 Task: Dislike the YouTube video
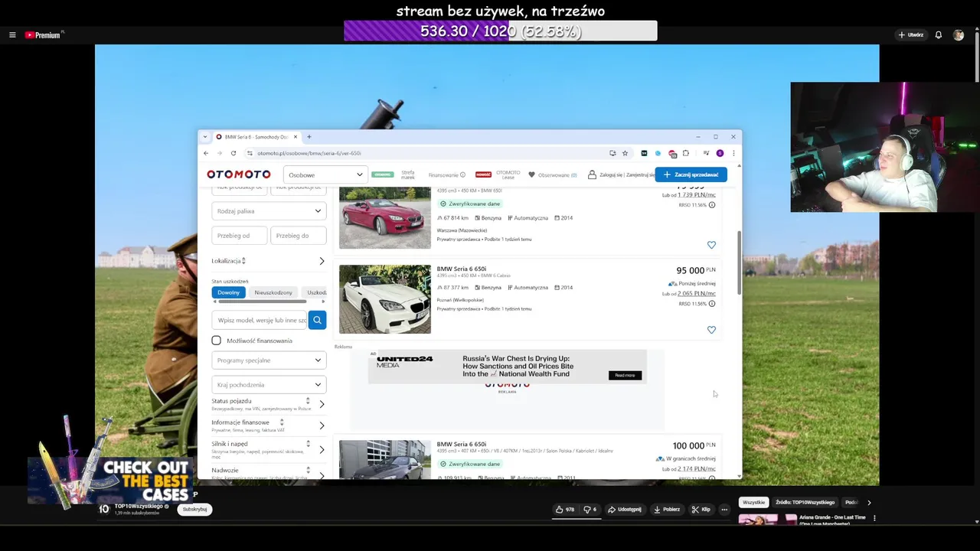[590, 510]
